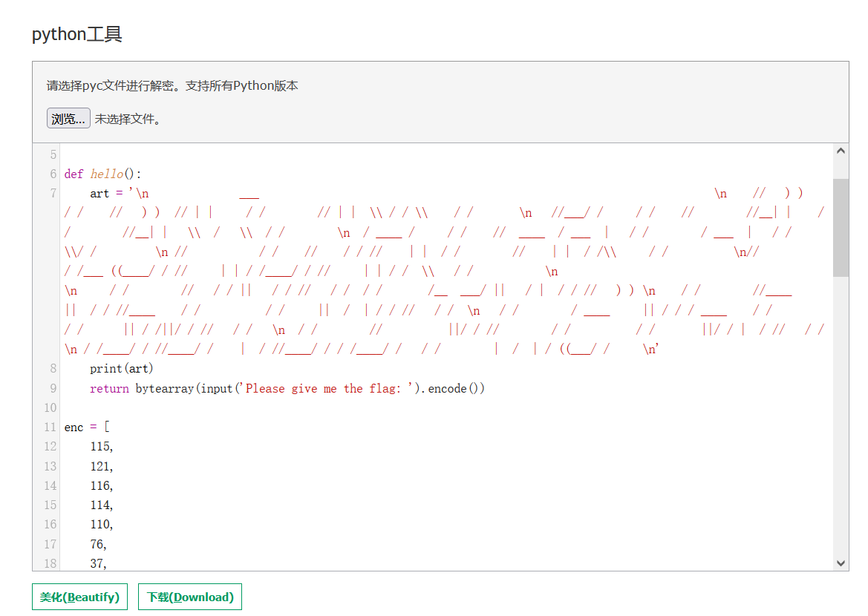The width and height of the screenshot is (868, 616).
Task: Click line number 11 in the gutter
Action: point(50,427)
